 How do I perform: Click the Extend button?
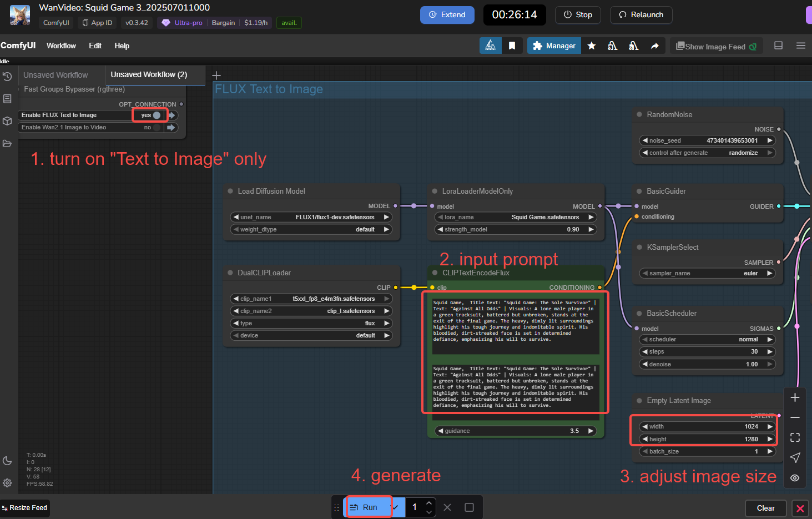coord(447,15)
